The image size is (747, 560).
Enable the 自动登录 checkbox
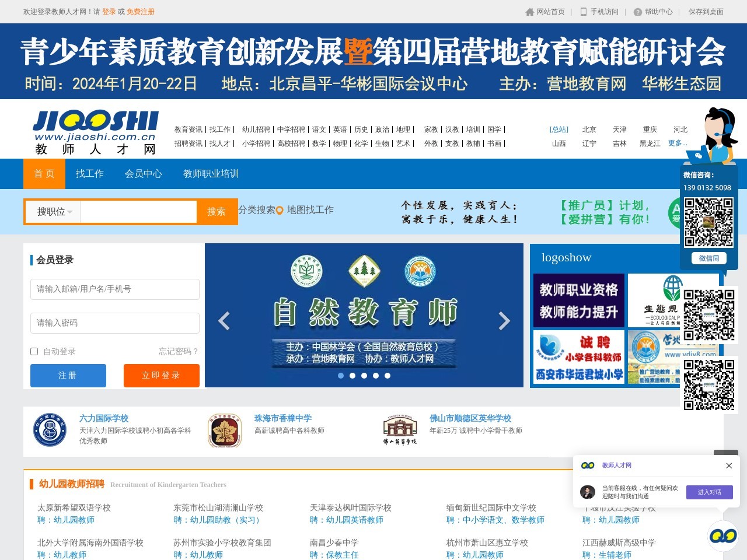(34, 351)
